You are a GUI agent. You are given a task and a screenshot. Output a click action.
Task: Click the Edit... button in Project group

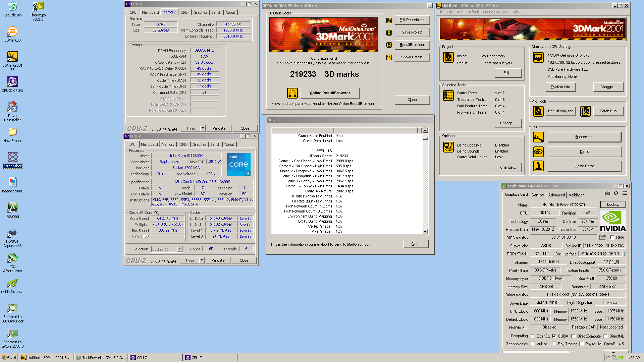508,73
